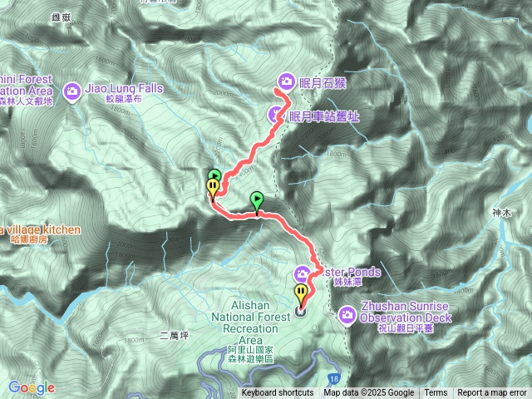532x399 pixels.
Task: Open Keyboard shortcuts link
Action: click(x=277, y=393)
